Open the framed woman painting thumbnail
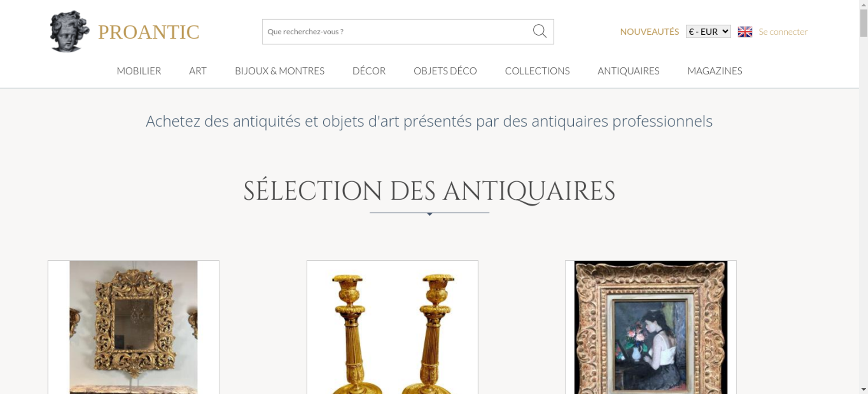868x394 pixels. (x=651, y=327)
